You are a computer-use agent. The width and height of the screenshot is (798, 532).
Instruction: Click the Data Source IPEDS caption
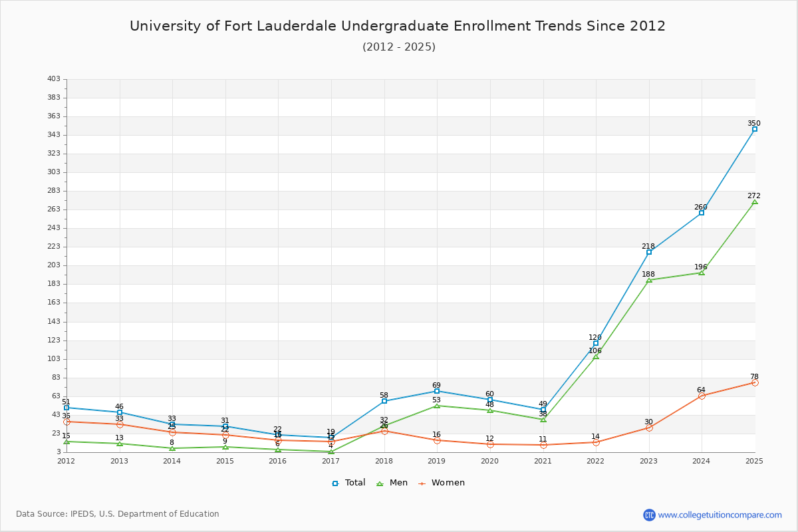(118, 514)
